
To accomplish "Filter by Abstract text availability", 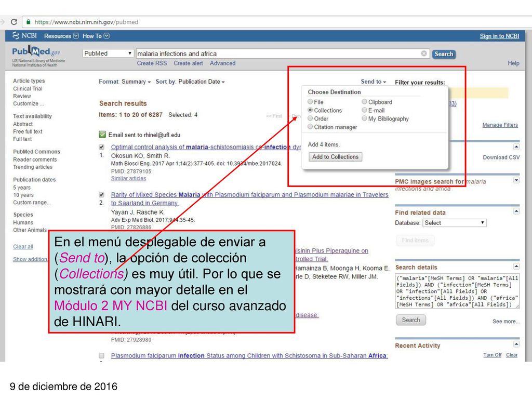I will (23, 124).
